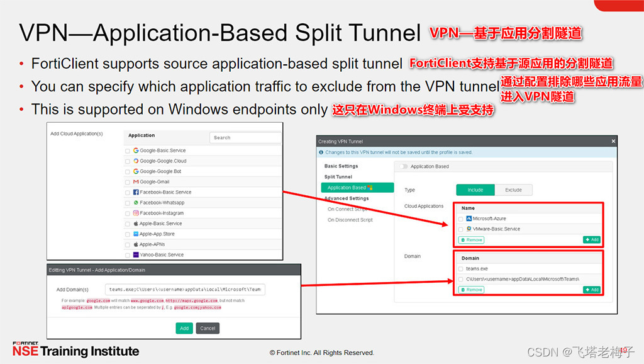Click the Yahoo icon
Viewport: 644px width, 364px height.
136,254
